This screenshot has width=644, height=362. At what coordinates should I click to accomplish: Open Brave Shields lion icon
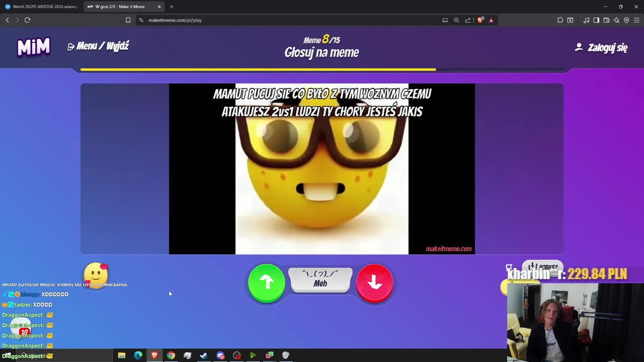coord(480,20)
